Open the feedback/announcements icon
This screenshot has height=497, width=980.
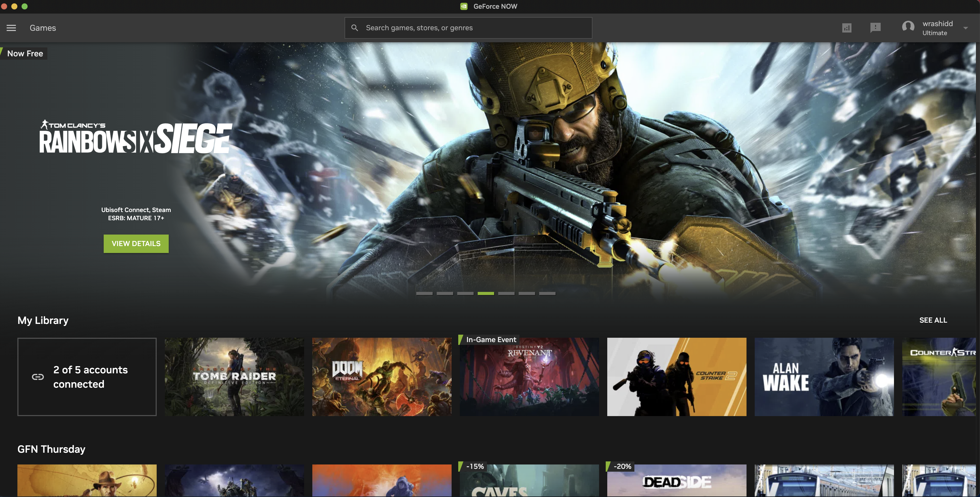(x=876, y=27)
